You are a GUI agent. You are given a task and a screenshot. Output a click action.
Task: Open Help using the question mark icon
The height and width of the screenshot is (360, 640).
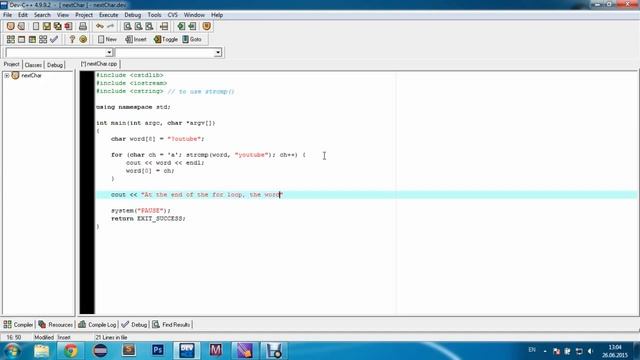click(x=72, y=39)
